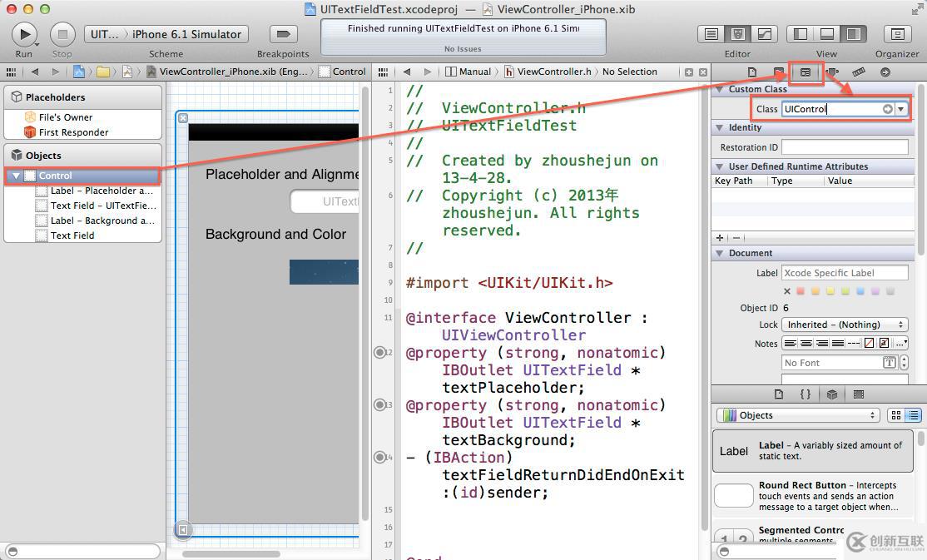Image resolution: width=927 pixels, height=560 pixels.
Task: Click the Run button
Action: tap(24, 34)
